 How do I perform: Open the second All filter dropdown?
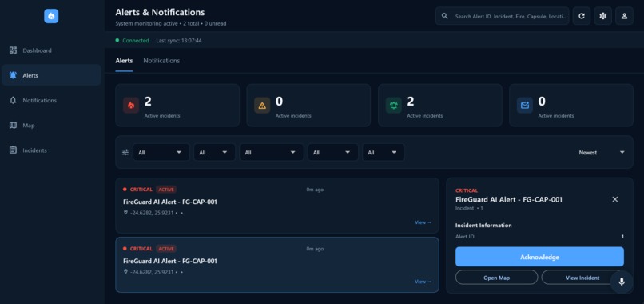click(214, 152)
